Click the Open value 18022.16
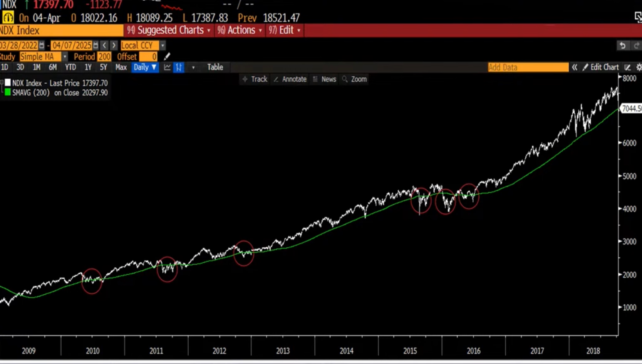The height and width of the screenshot is (364, 642). [99, 18]
